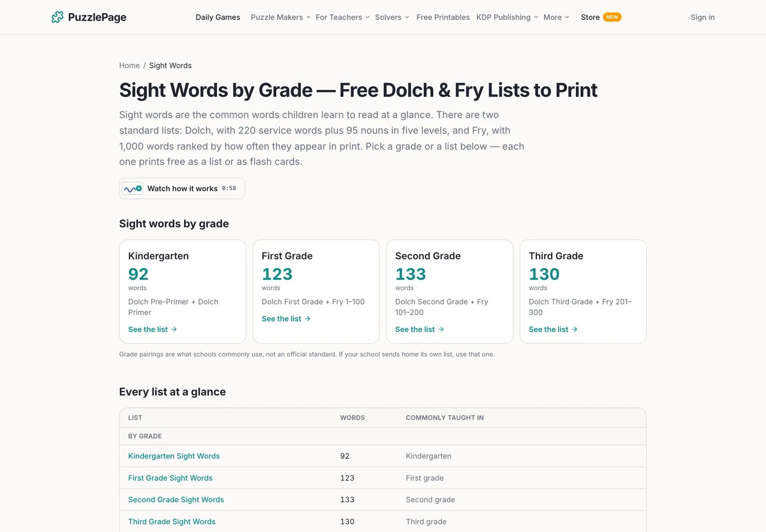Click the arrow icon beside First Grade See the list
Viewport: 766px width, 532px height.
(x=307, y=319)
